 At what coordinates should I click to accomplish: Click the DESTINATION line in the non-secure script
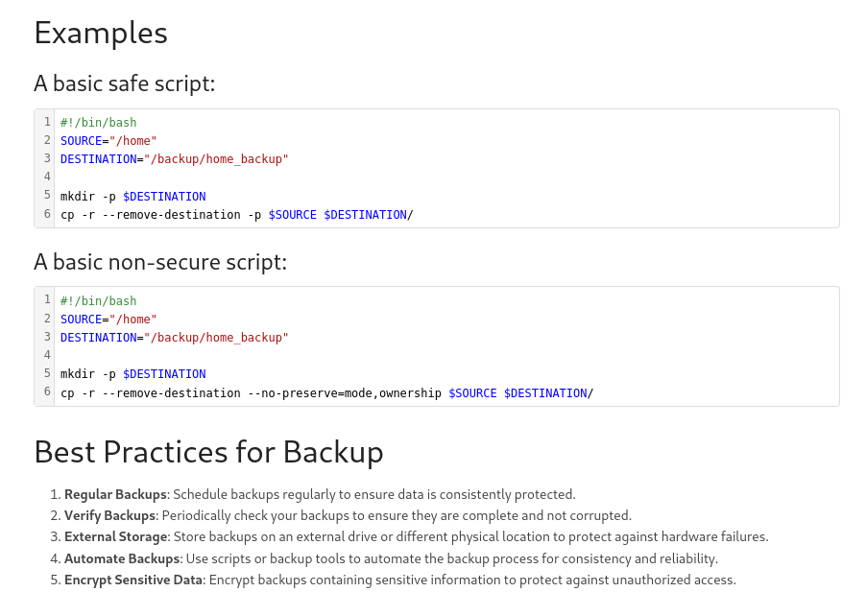(x=174, y=338)
